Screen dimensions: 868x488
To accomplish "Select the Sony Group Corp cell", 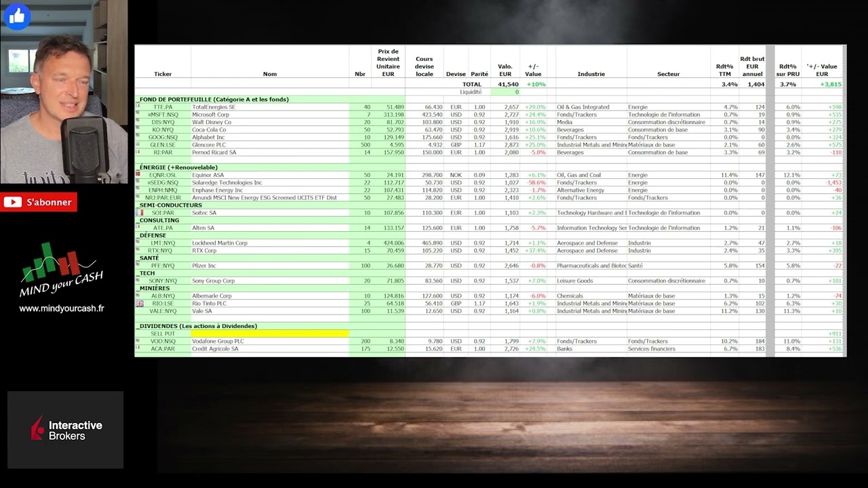I will [270, 281].
